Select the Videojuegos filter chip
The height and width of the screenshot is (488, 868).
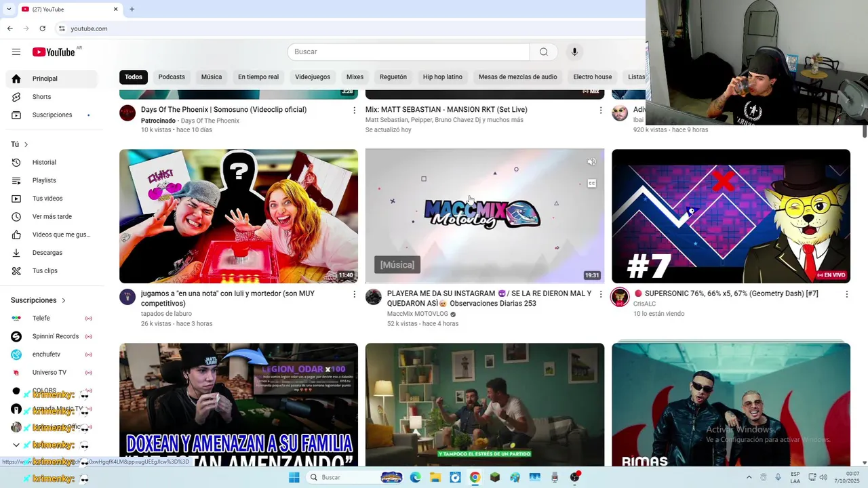pos(313,77)
